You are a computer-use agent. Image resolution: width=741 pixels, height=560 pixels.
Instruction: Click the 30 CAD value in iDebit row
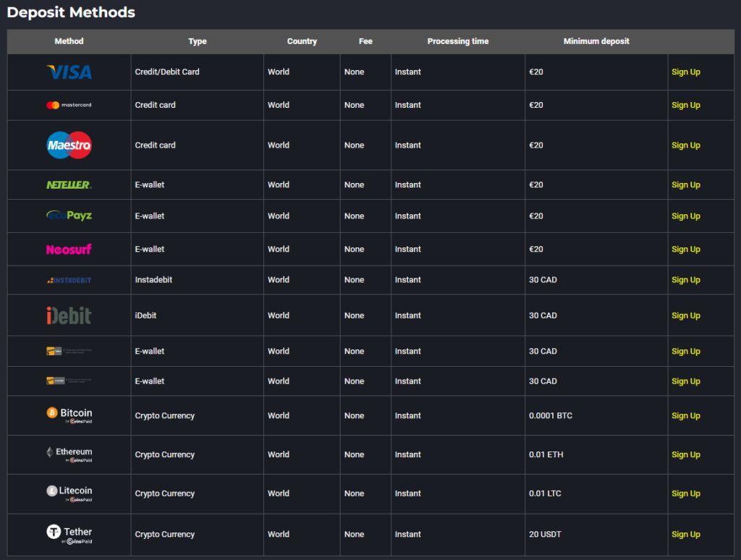coord(543,315)
